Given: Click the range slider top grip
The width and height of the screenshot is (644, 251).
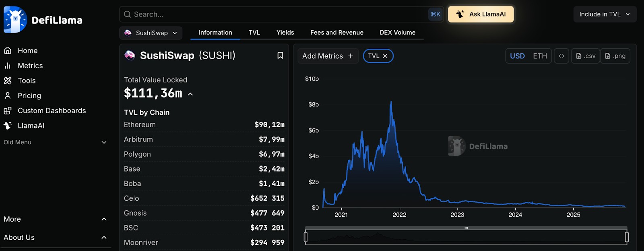Looking at the screenshot, I should coord(466,228).
